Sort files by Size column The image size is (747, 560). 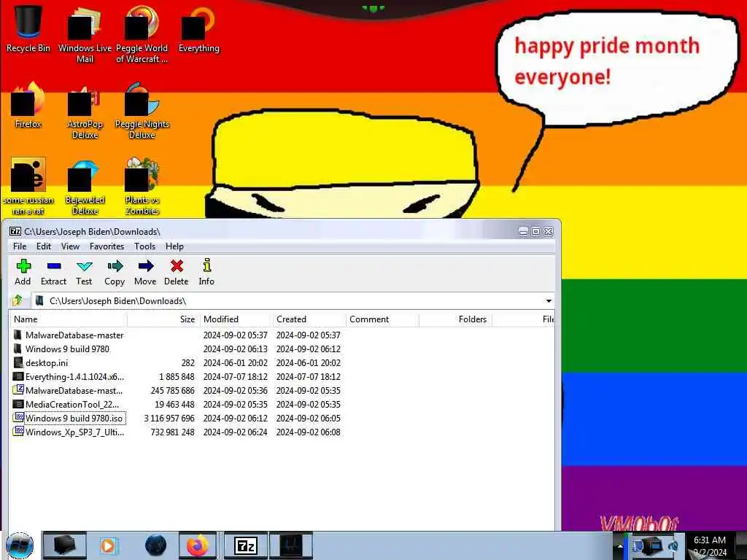click(163, 319)
